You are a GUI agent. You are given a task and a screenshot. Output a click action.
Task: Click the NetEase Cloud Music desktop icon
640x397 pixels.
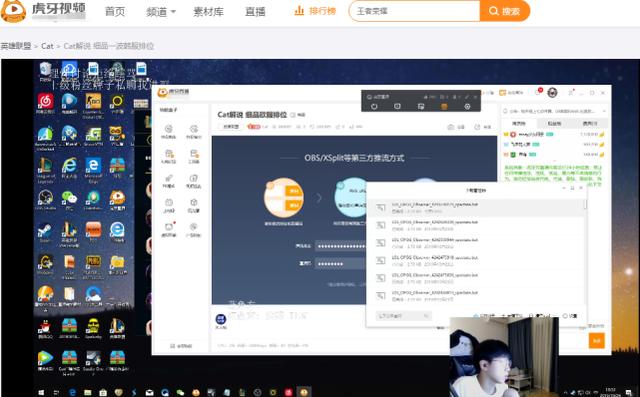[46, 104]
